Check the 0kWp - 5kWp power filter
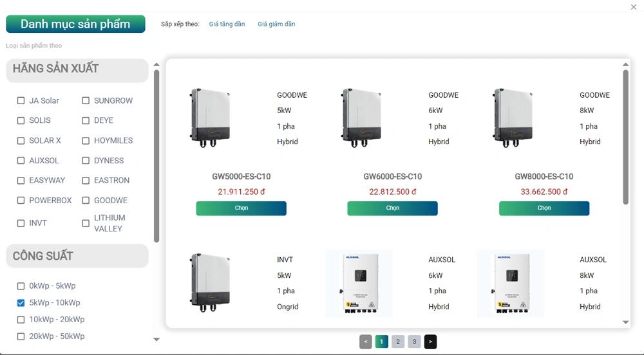Viewport: 644px width, 355px height. click(x=21, y=286)
